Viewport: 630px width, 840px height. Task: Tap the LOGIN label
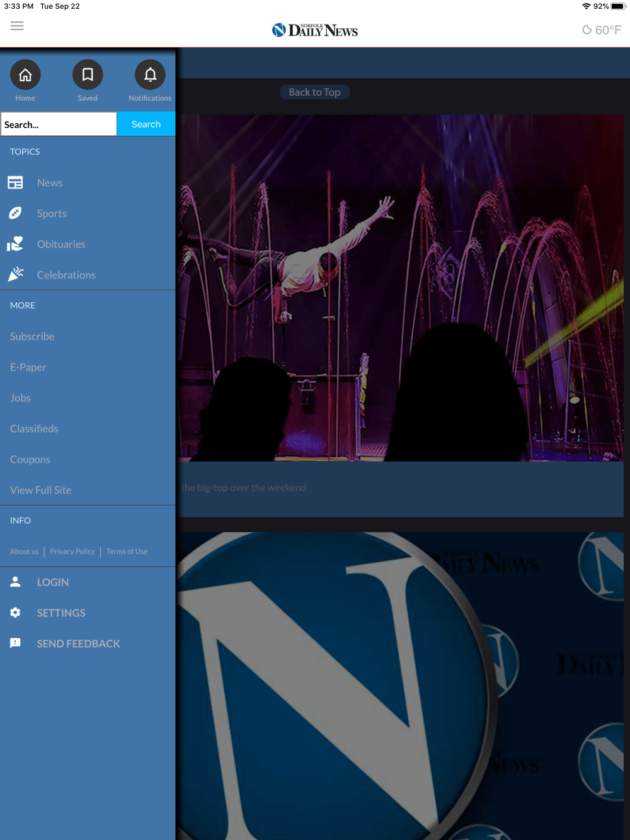(x=53, y=582)
